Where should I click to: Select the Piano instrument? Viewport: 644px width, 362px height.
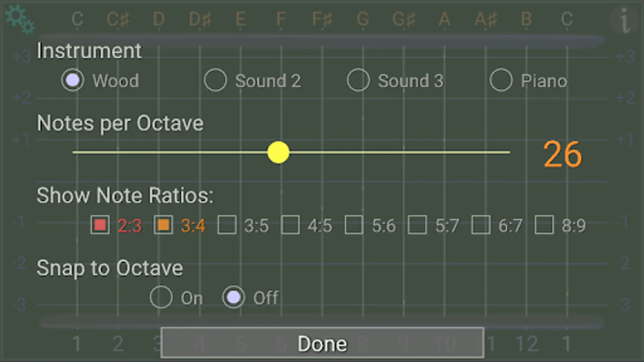[501, 80]
